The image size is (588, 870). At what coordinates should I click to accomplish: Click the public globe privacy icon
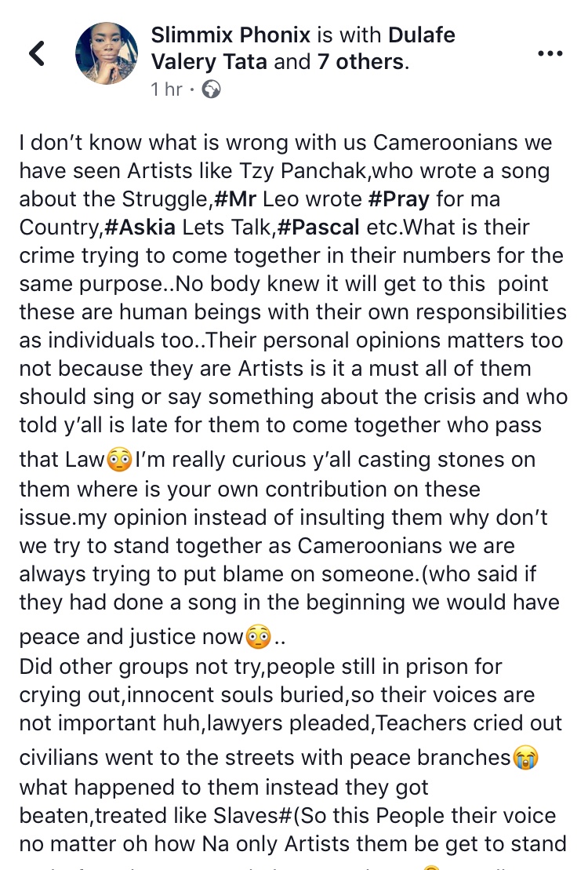[x=211, y=90]
